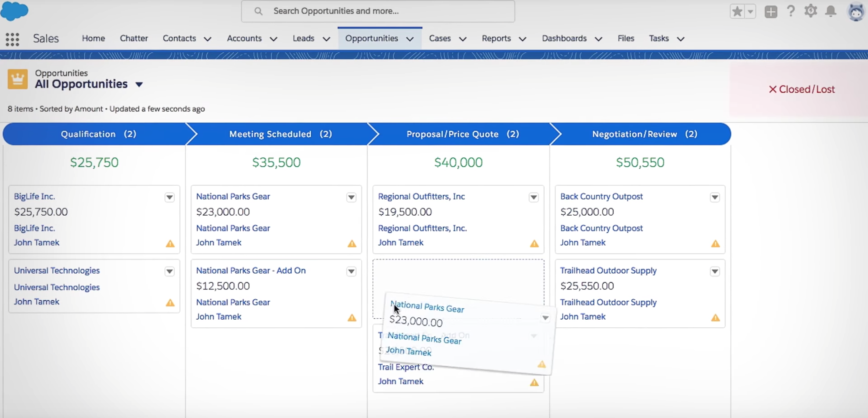Open the Contacts tab
The image size is (868, 418).
coord(179,38)
